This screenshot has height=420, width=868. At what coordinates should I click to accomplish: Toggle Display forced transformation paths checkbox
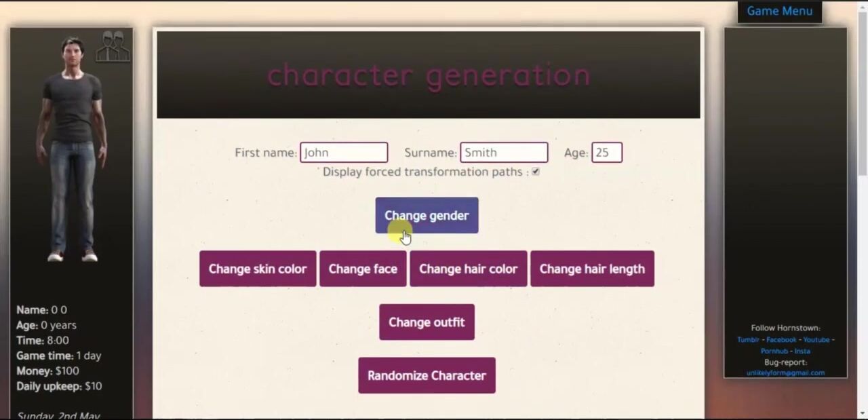(x=536, y=172)
